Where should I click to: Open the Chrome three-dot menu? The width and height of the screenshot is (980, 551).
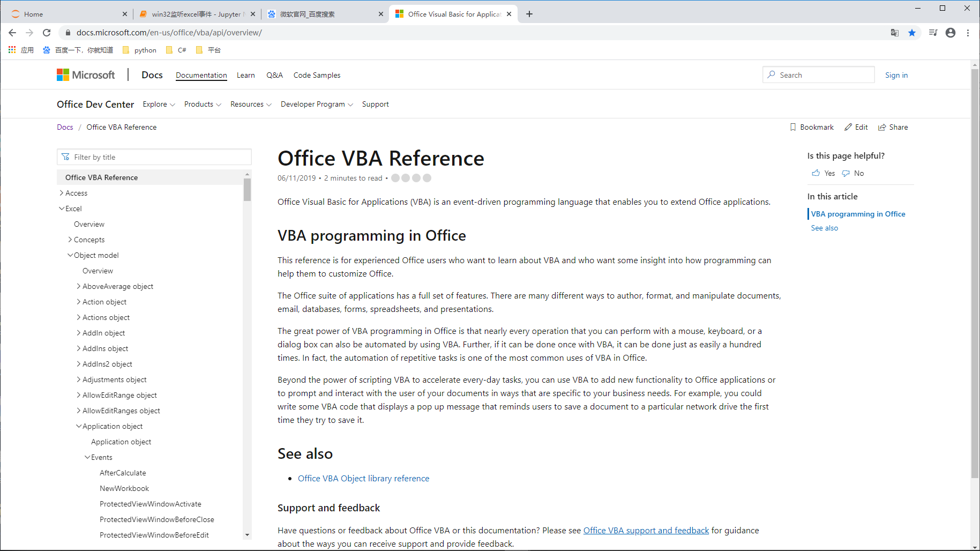(x=968, y=33)
